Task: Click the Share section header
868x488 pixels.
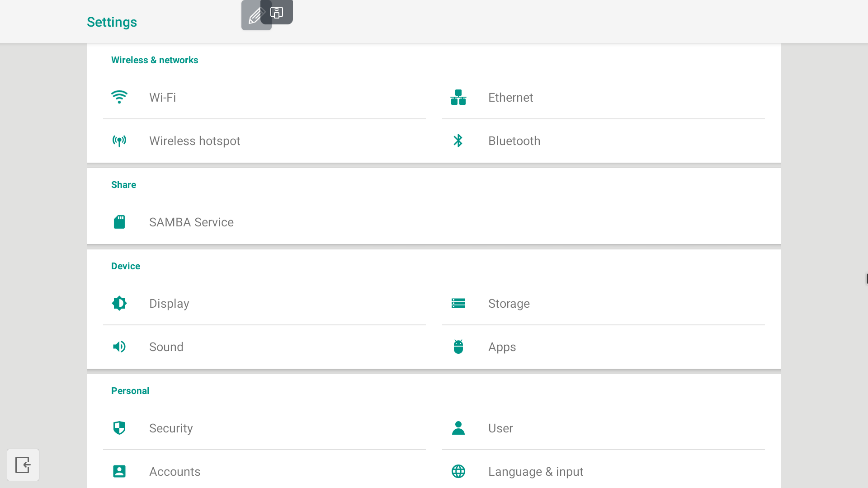Action: (123, 185)
